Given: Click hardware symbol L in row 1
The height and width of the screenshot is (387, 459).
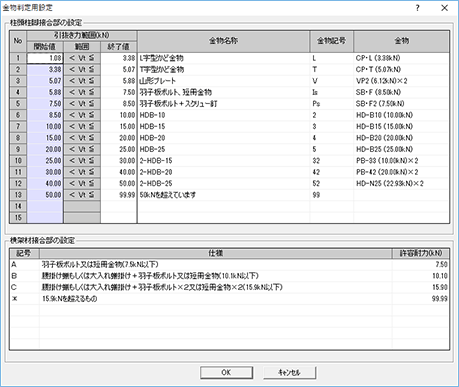Looking at the screenshot, I should tap(332, 58).
